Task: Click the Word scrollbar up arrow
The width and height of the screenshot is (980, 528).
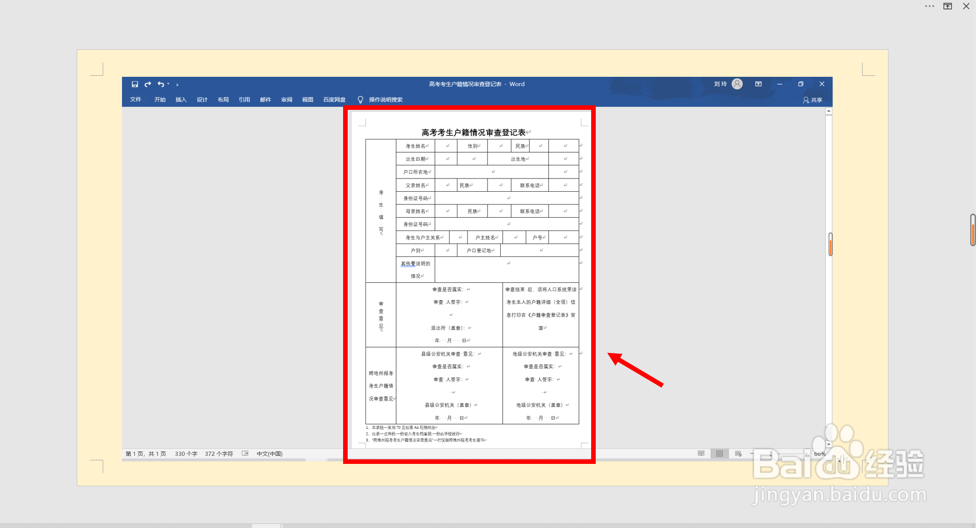Action: pos(829,111)
